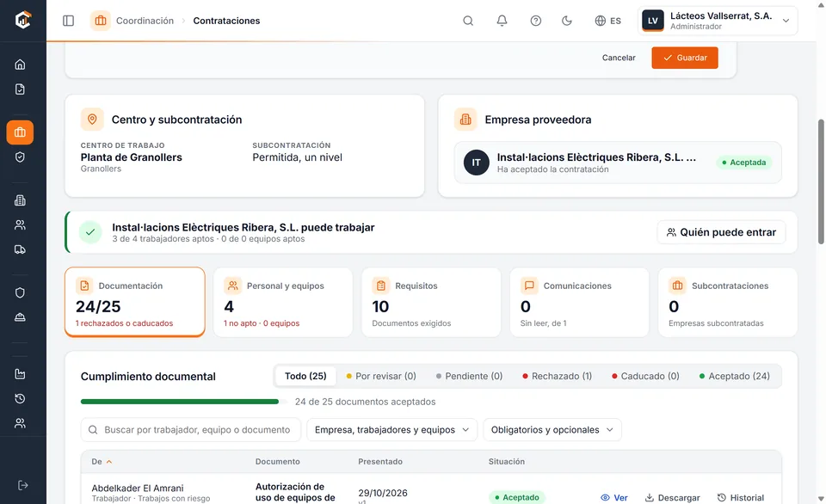Toggle the sidebar panel collapse button
Viewport: 826px width, 504px height.
click(x=69, y=21)
